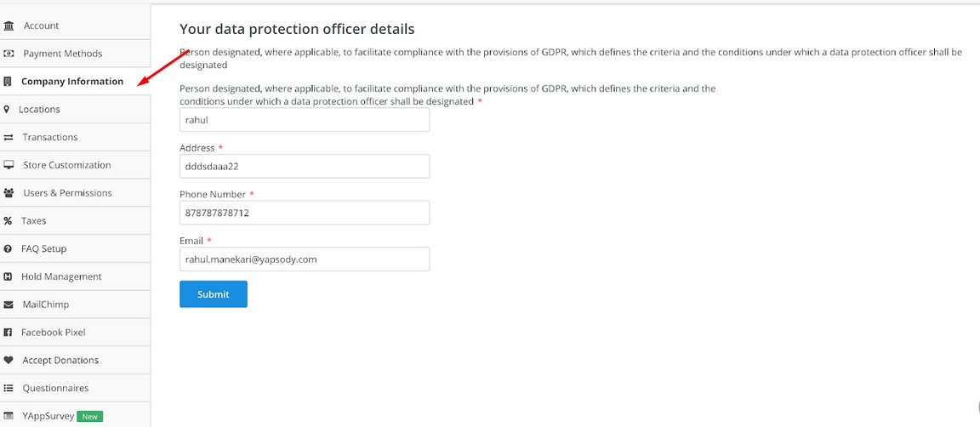Click the Locations map pin icon
Screen dimensions: 980x427
7,110
